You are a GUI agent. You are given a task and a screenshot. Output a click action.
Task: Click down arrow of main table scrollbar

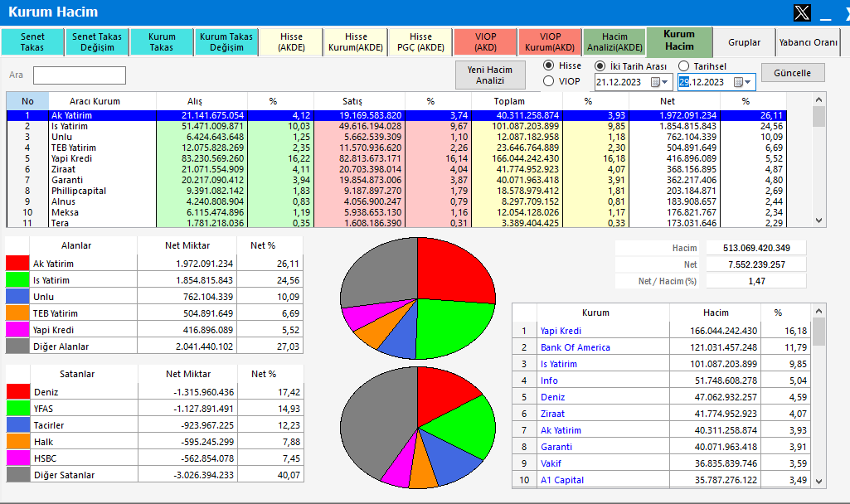click(819, 220)
